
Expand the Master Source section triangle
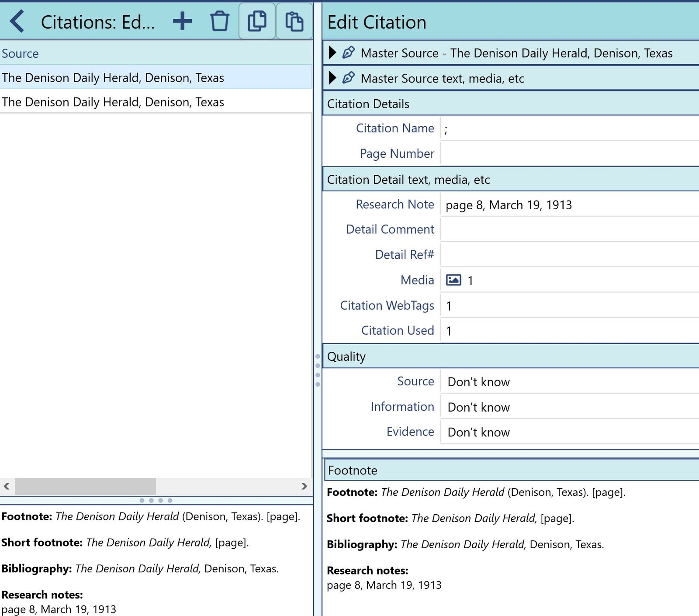(332, 52)
